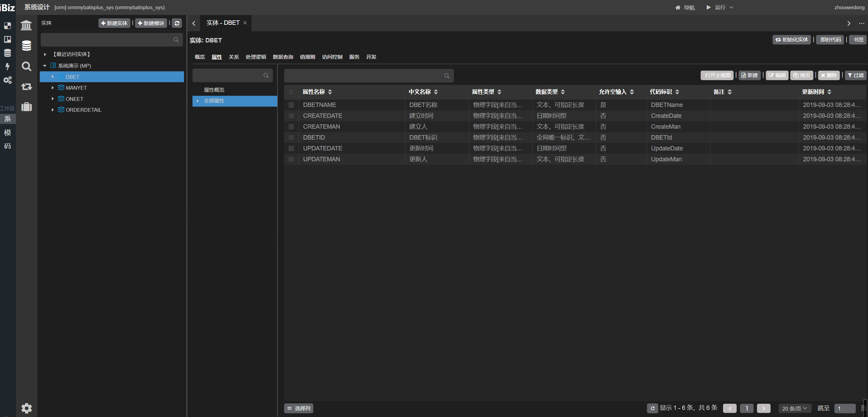Expand the 【最近访问实体】 tree node
Viewport: 868px width, 417px height.
45,54
